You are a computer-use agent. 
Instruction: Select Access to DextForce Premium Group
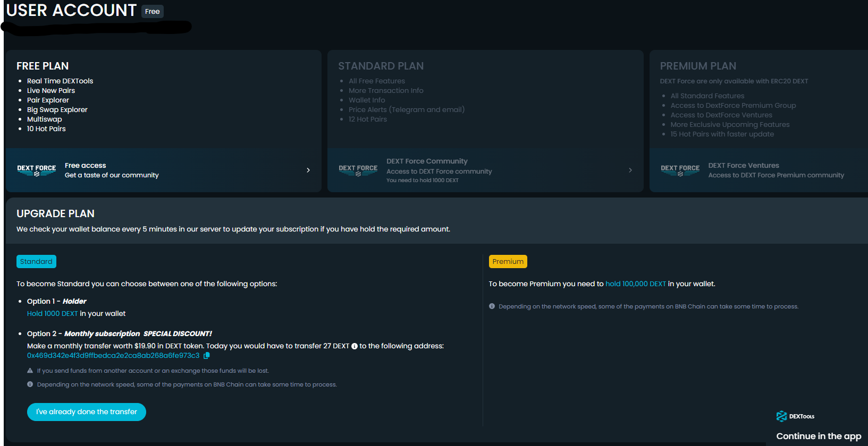(x=734, y=106)
